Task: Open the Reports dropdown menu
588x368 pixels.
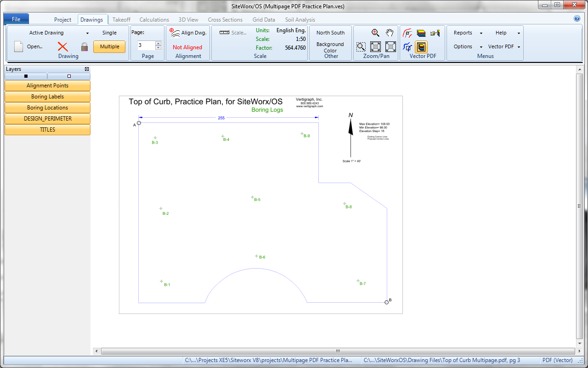Action: (x=467, y=33)
